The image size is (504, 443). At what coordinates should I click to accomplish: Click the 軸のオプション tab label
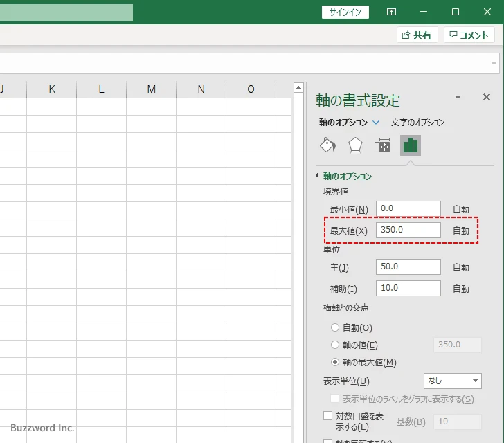343,122
